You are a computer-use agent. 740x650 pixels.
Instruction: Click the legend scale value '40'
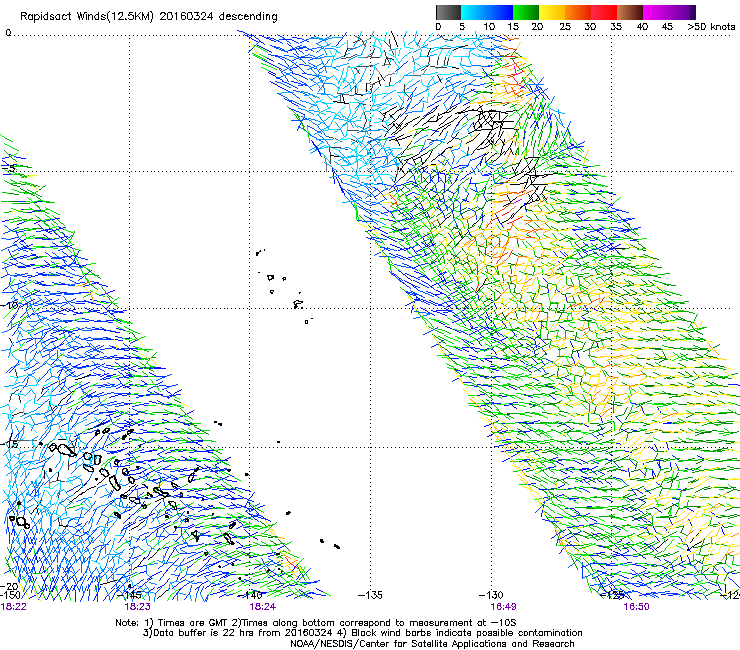pos(642,26)
